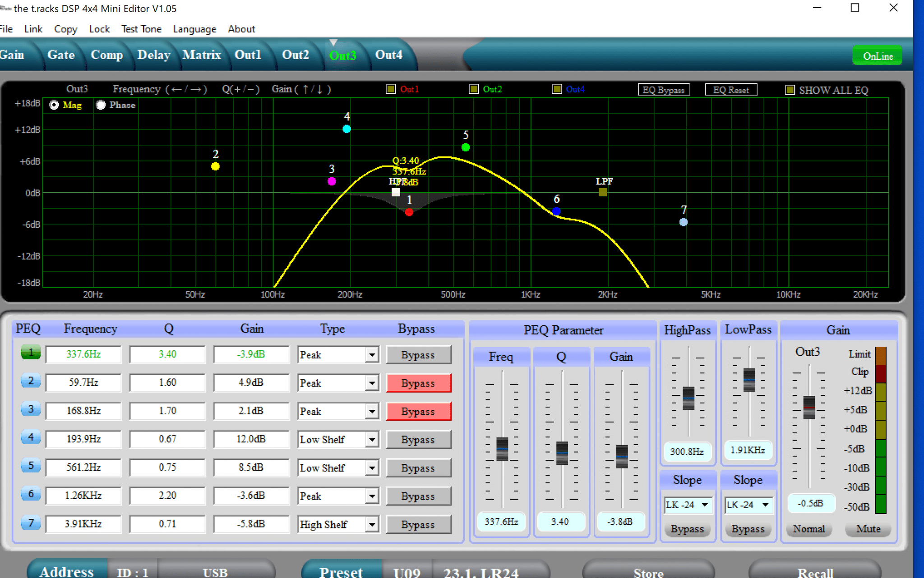Select PEQ band 7 number button
This screenshot has width=924, height=578.
click(31, 523)
